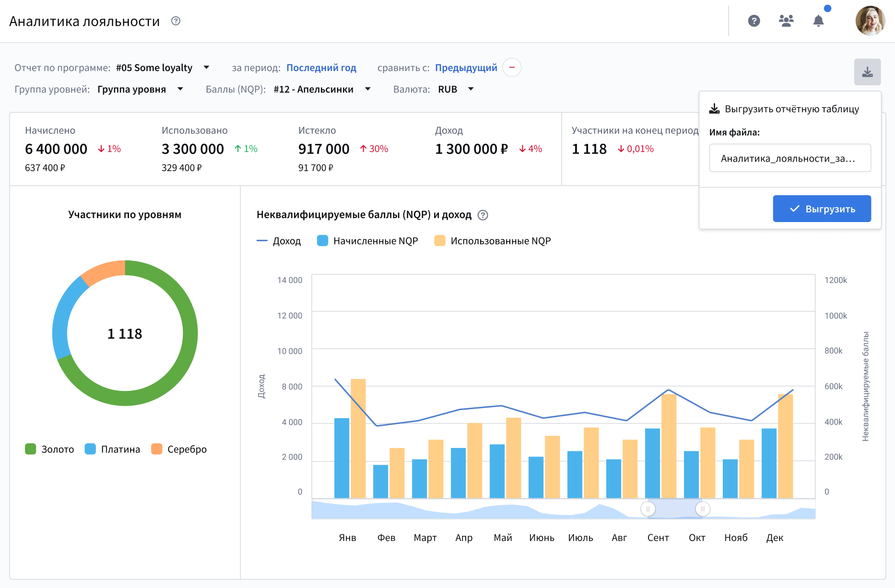Open the users group icon

pyautogui.click(x=786, y=21)
